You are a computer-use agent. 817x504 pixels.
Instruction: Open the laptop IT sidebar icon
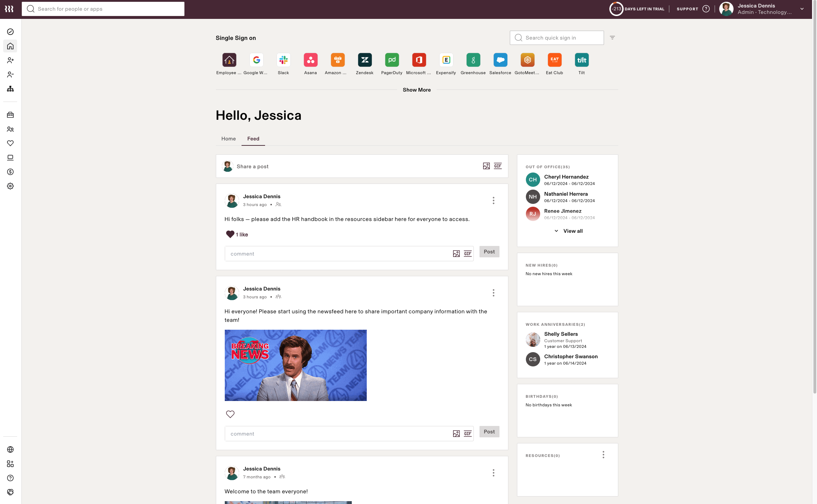(x=10, y=158)
